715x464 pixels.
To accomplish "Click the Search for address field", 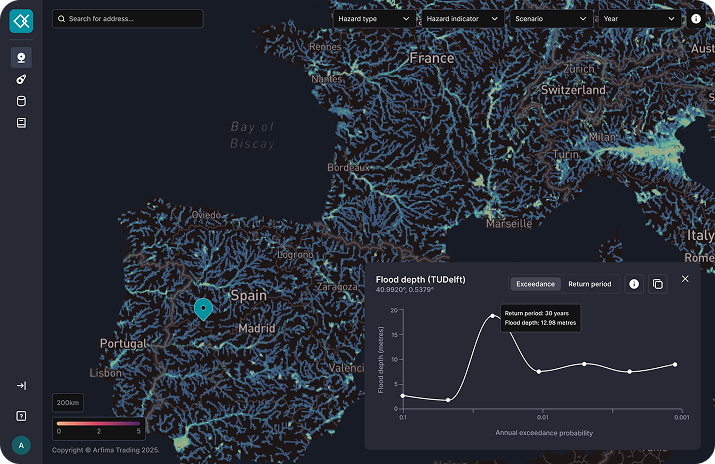I will pyautogui.click(x=128, y=19).
